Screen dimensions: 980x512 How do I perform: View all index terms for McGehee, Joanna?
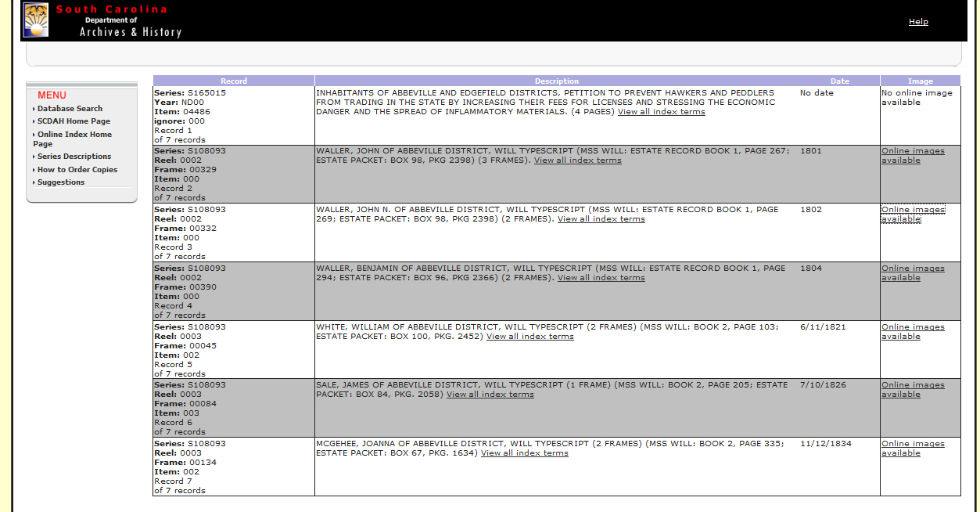click(x=525, y=453)
